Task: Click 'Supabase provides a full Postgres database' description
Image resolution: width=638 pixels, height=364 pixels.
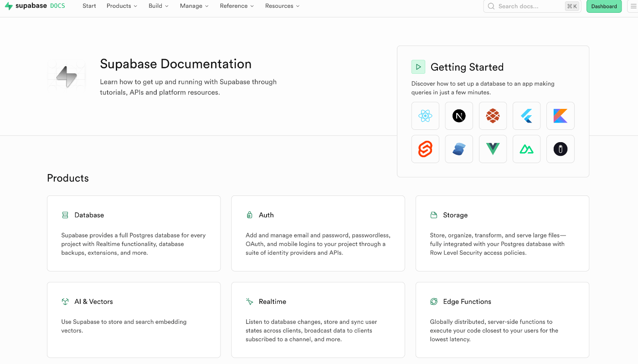Action: pos(134,244)
